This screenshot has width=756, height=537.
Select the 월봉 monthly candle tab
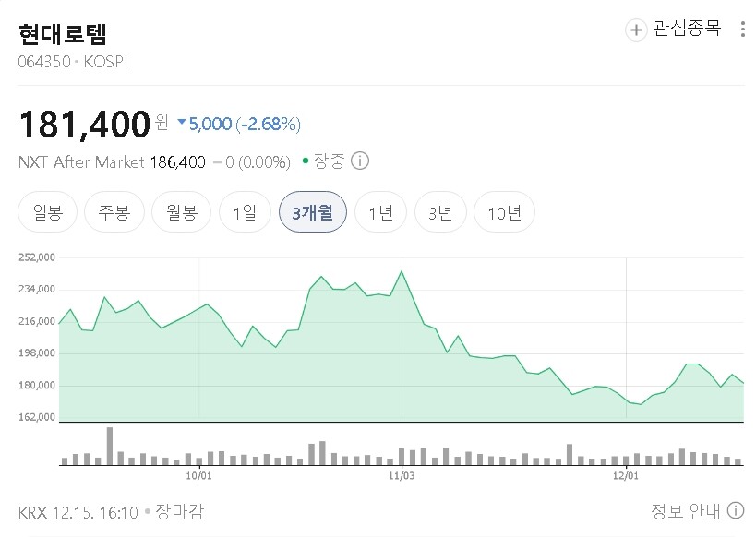click(182, 213)
